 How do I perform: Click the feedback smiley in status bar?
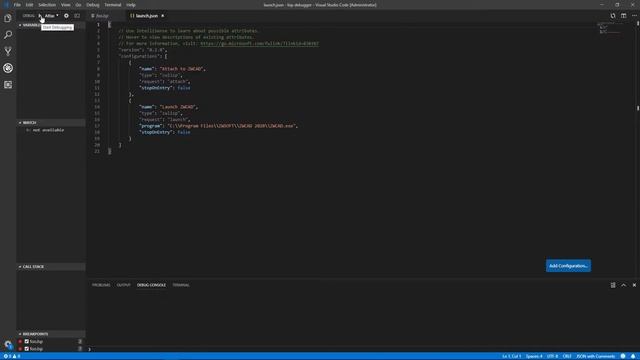(623, 356)
